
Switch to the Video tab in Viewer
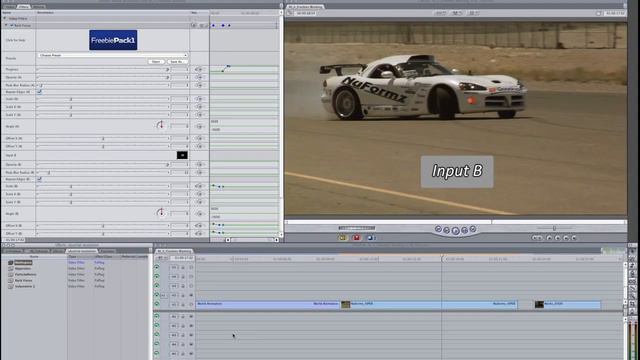[9, 7]
